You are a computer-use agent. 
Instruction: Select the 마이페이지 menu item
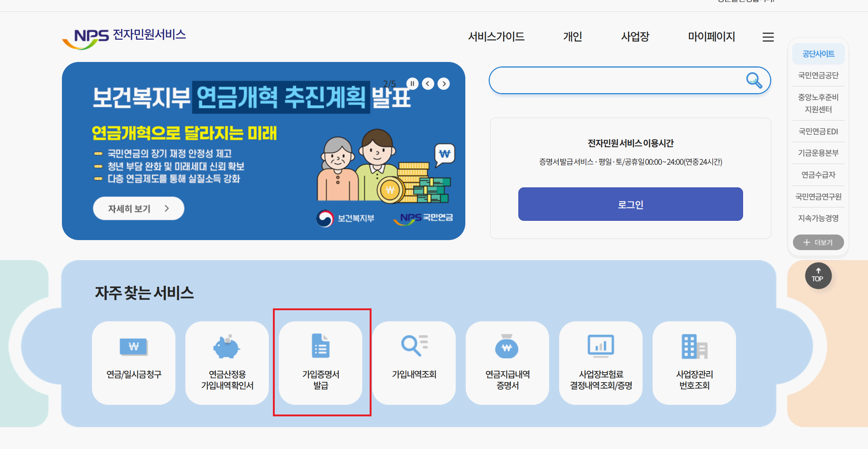coord(711,37)
